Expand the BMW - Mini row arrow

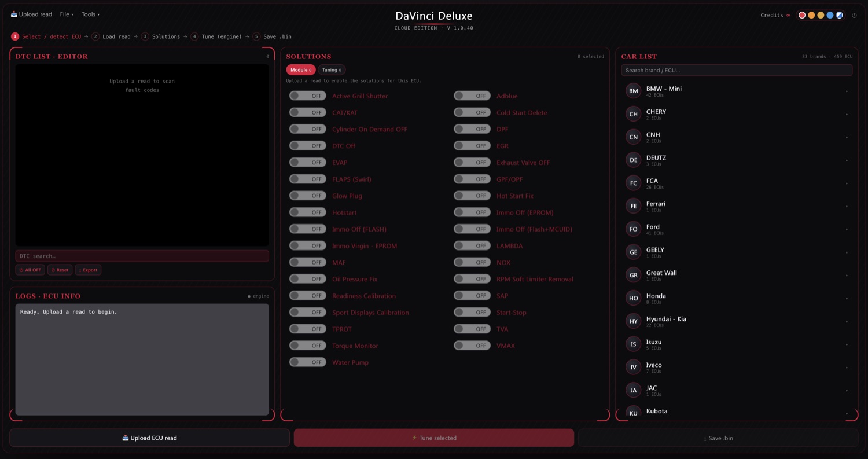(847, 91)
